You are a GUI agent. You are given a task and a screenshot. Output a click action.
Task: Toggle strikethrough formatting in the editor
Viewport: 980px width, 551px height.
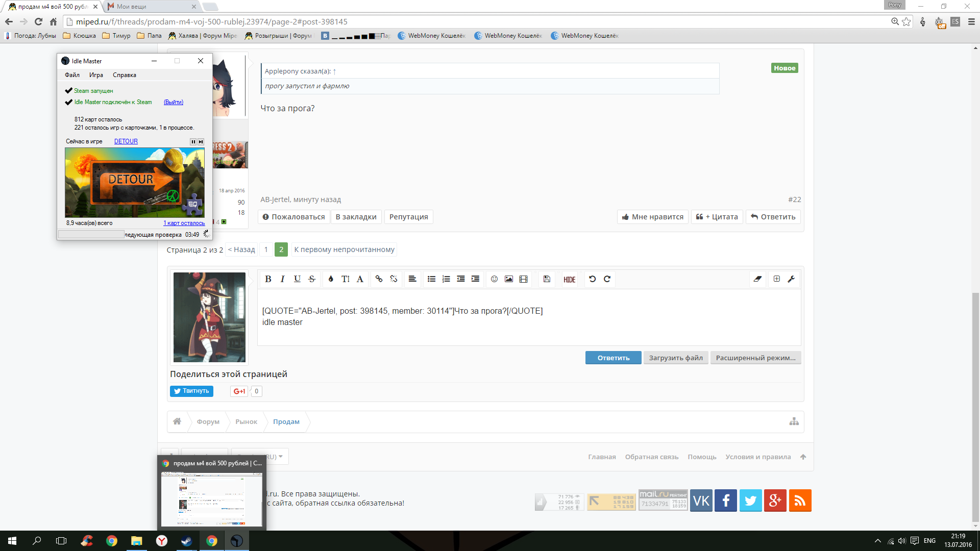[312, 279]
